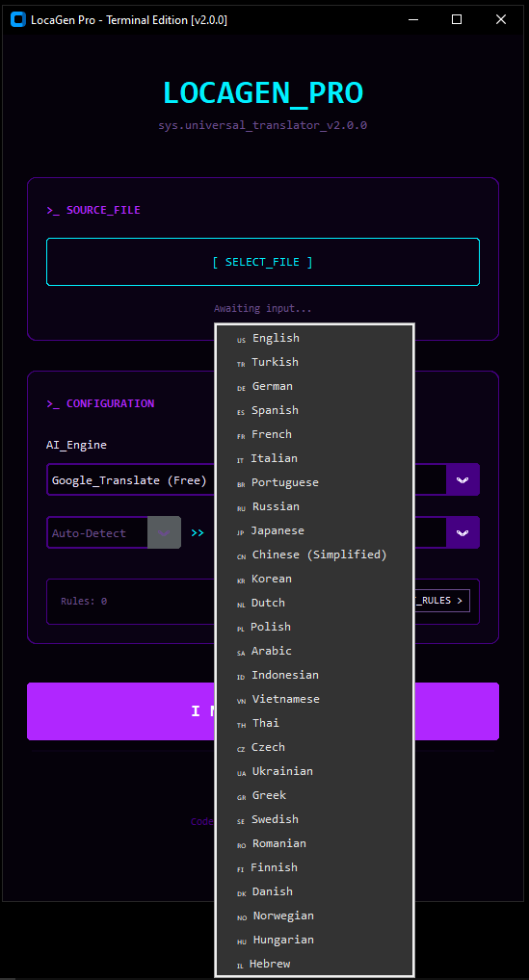Minimize the LocaGen Pro window
Screen dimensions: 529x980
point(413,20)
